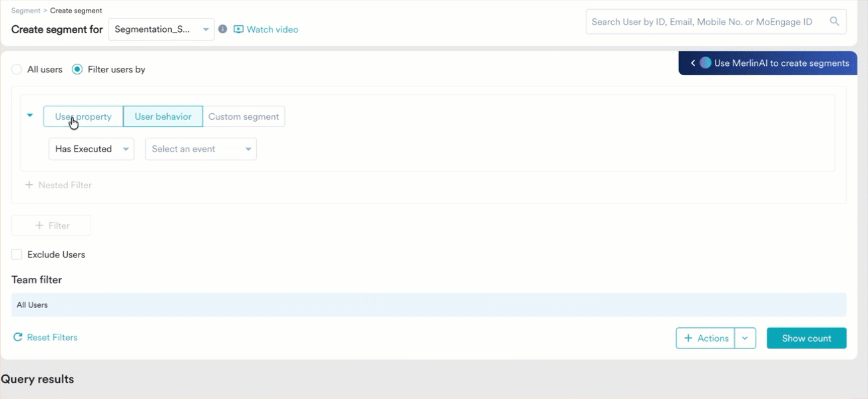Click the plus icon on the Actions button
The height and width of the screenshot is (399, 868).
click(690, 338)
